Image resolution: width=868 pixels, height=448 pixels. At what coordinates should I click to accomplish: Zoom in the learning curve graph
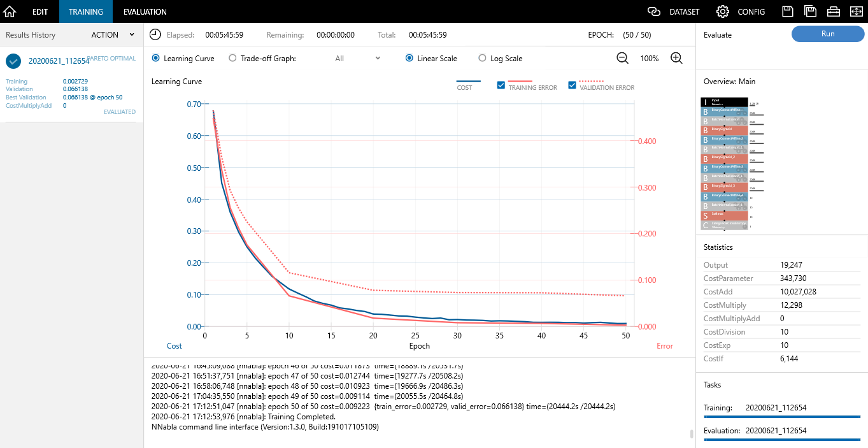pos(676,58)
